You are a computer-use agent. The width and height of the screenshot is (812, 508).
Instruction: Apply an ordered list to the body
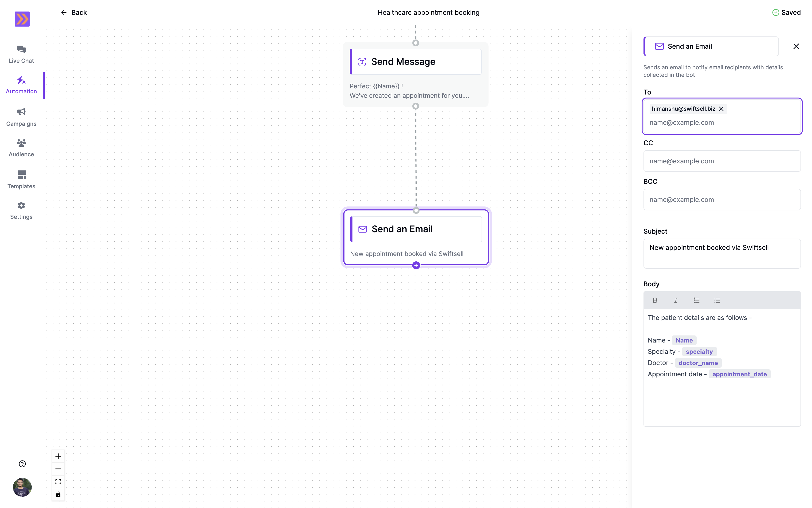point(696,300)
